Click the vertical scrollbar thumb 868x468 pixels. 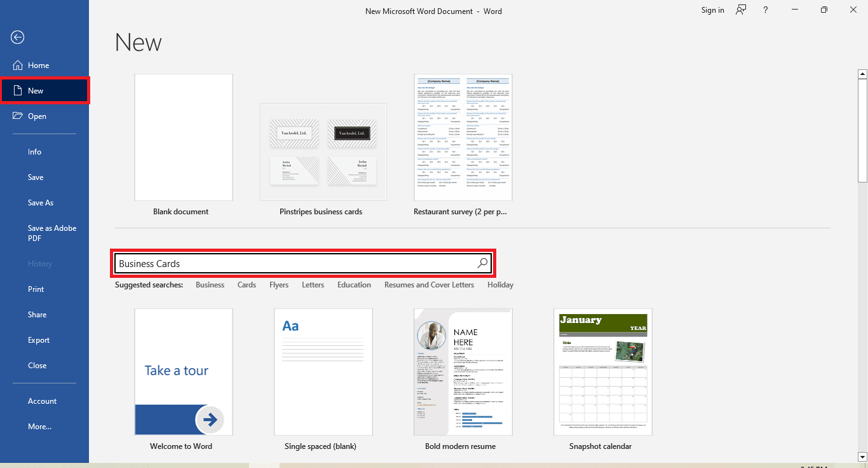(862, 130)
